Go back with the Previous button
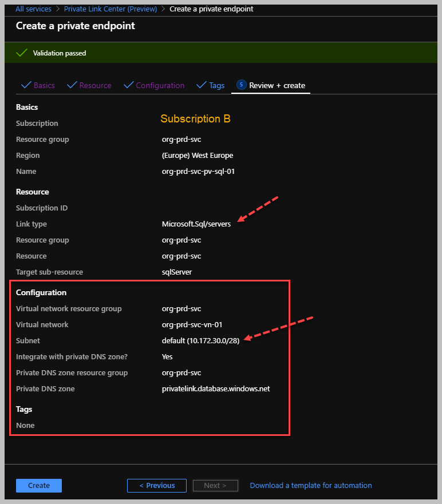The height and width of the screenshot is (504, 442). (x=157, y=485)
